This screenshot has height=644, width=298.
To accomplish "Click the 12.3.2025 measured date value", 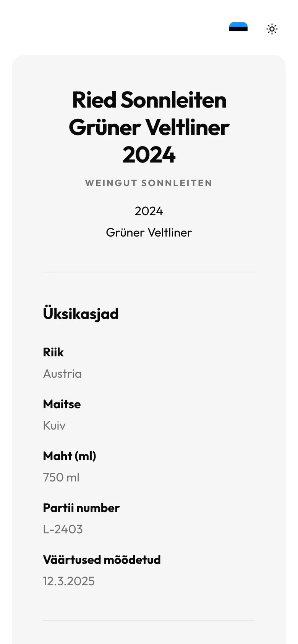I will click(69, 581).
